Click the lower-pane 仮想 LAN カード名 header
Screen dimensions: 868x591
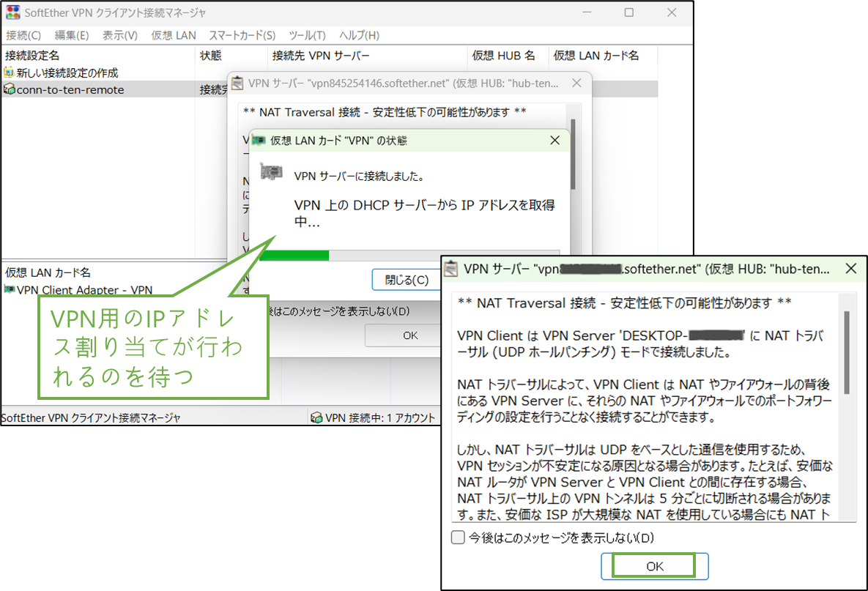pyautogui.click(x=48, y=272)
